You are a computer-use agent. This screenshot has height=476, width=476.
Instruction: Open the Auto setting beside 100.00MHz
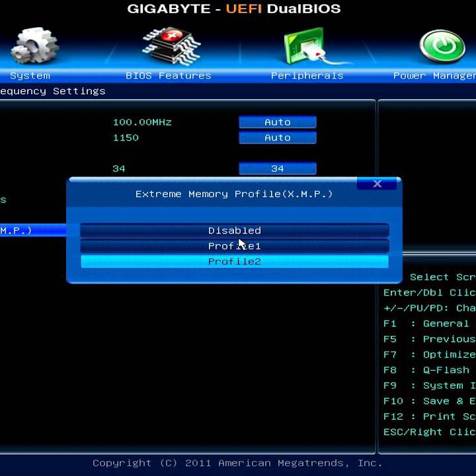pyautogui.click(x=277, y=122)
